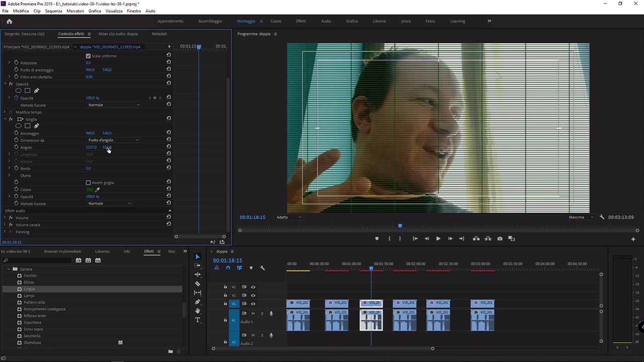
Task: Open the Sequenza menu
Action: (53, 11)
